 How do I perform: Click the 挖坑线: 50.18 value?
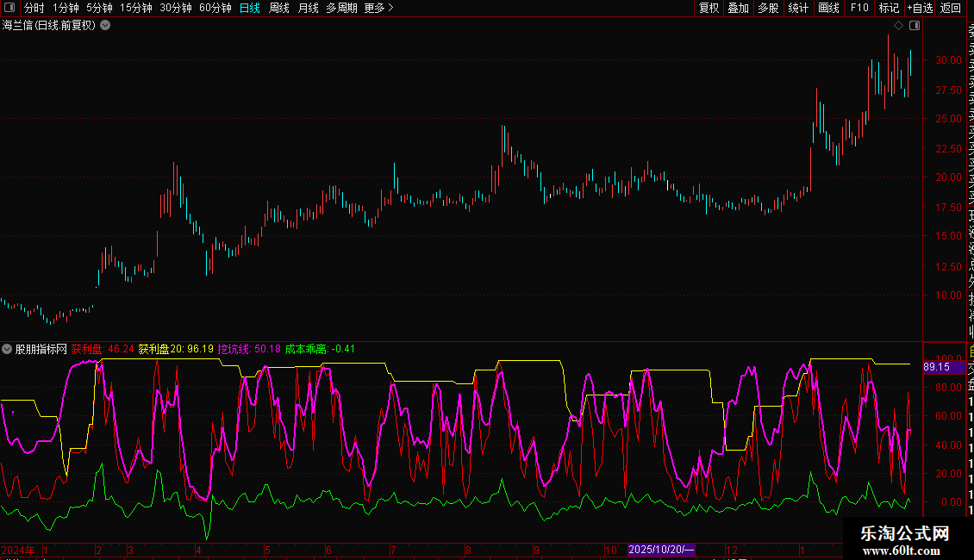click(x=249, y=349)
